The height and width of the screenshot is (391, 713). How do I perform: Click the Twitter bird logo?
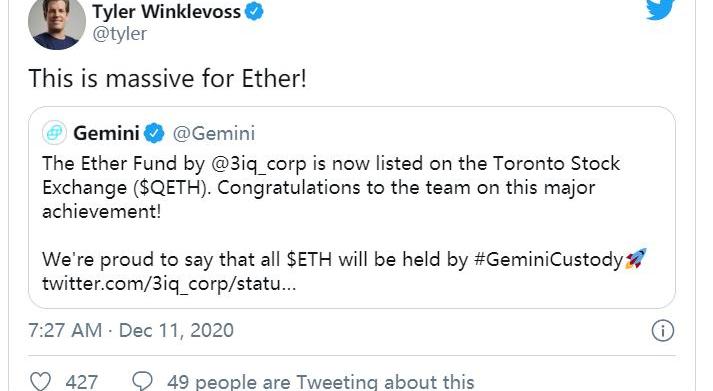[660, 9]
